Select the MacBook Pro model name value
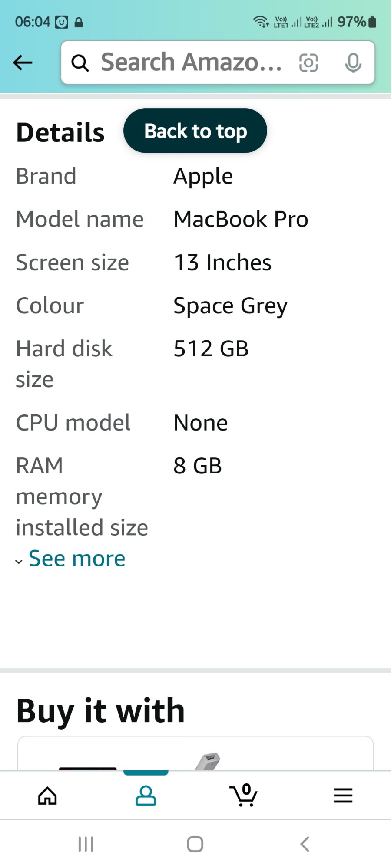Viewport: 391px width, 868px height. (241, 219)
